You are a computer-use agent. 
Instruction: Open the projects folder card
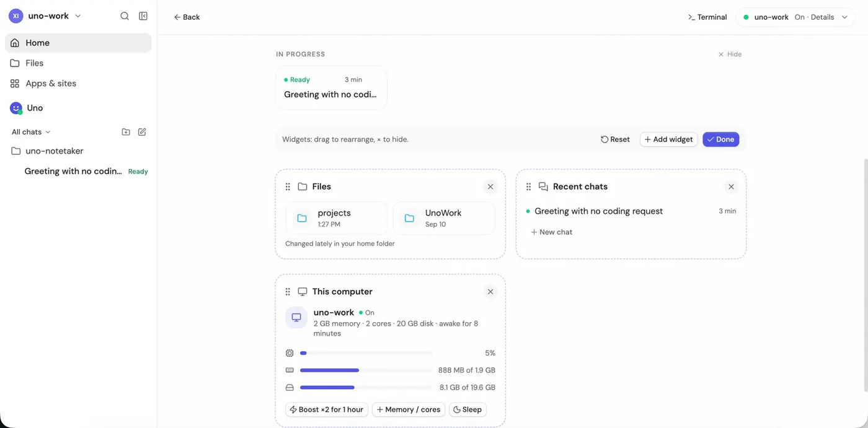(x=336, y=218)
